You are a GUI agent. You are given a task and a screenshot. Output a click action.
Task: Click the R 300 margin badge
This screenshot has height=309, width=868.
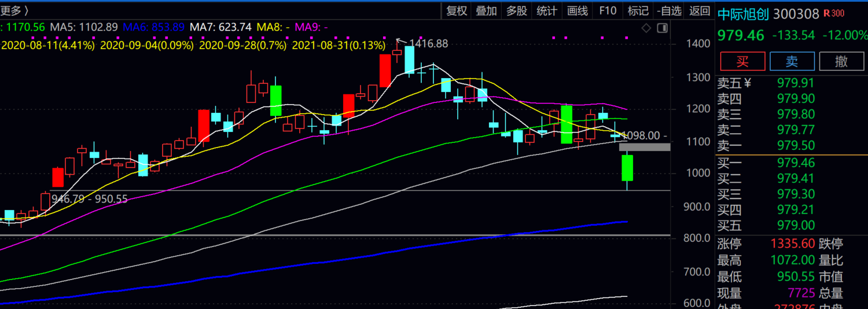click(x=834, y=13)
